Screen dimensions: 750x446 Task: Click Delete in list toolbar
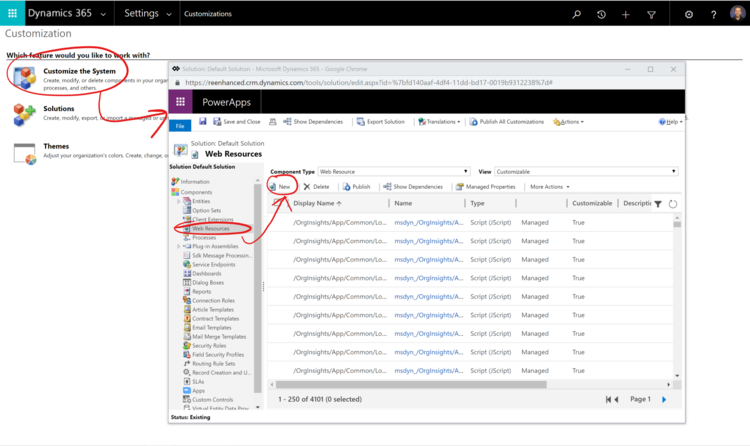tap(317, 187)
